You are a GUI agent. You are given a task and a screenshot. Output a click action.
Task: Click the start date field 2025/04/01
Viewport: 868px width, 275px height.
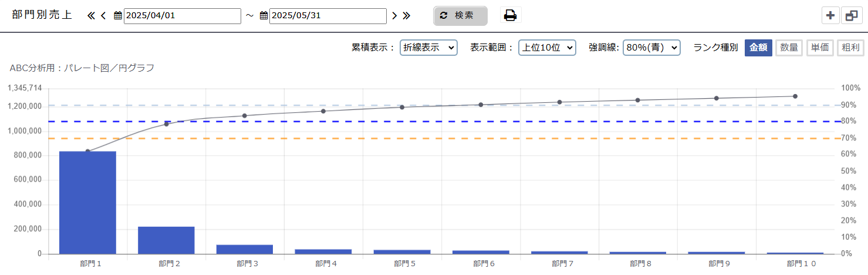[x=182, y=16]
